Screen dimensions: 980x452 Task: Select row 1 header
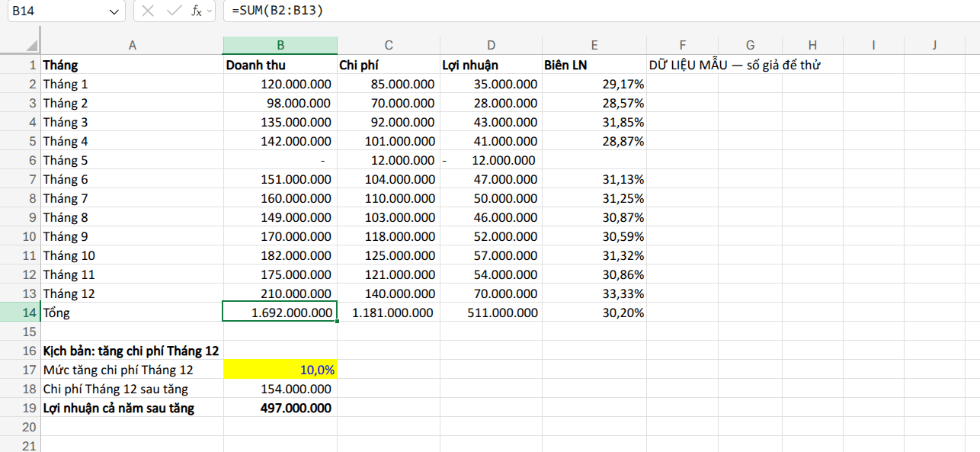(20, 65)
